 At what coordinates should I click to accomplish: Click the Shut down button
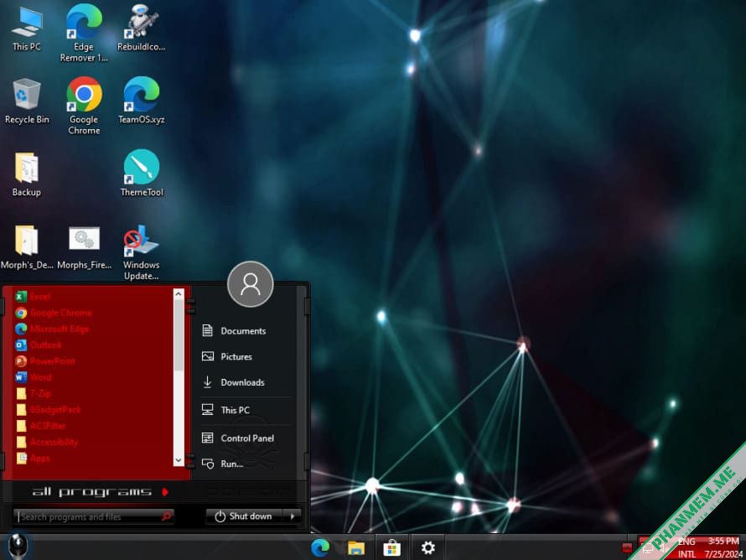pyautogui.click(x=245, y=516)
